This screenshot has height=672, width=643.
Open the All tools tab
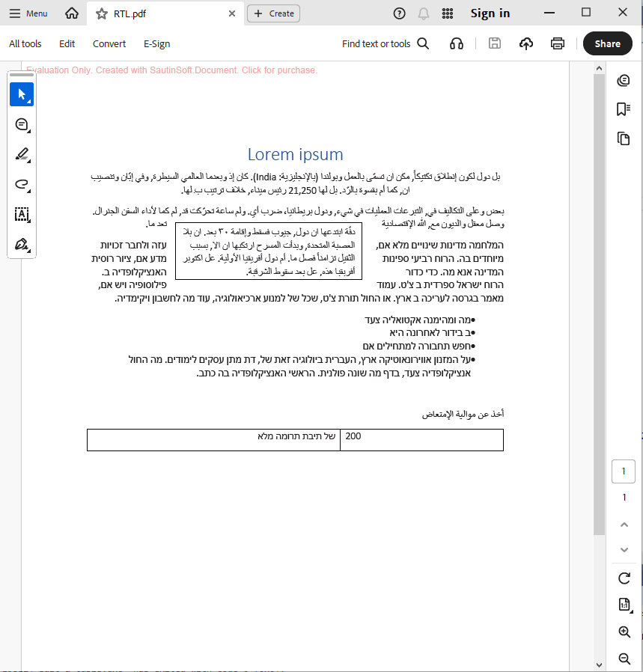coord(25,43)
